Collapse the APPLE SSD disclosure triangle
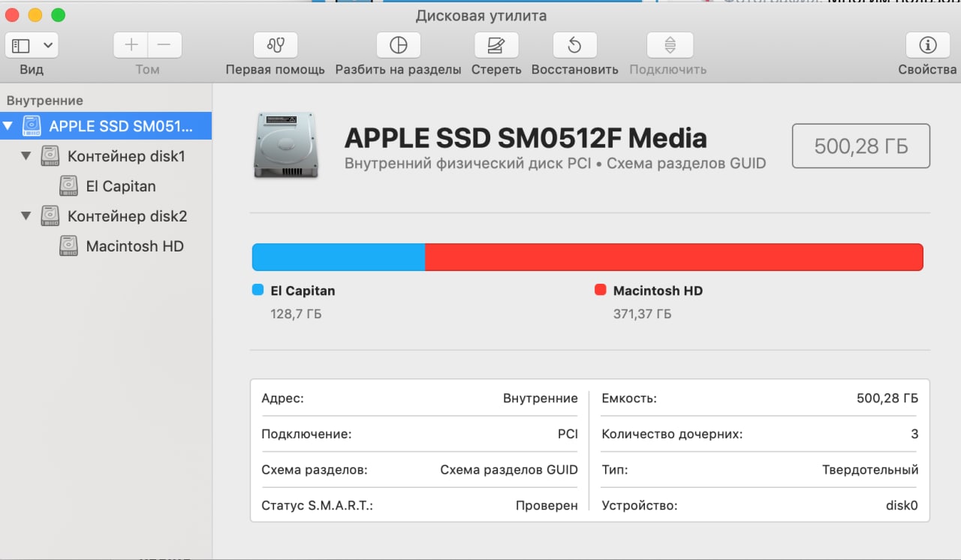 (x=8, y=126)
